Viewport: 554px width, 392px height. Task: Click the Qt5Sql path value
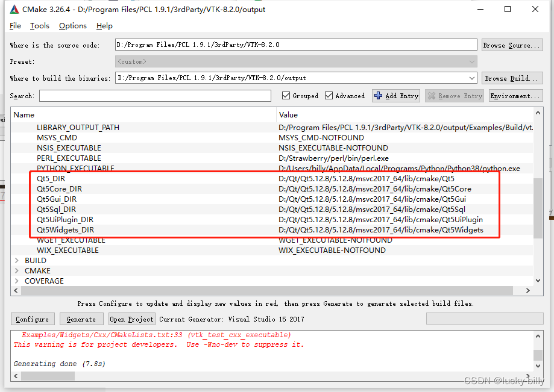[372, 209]
